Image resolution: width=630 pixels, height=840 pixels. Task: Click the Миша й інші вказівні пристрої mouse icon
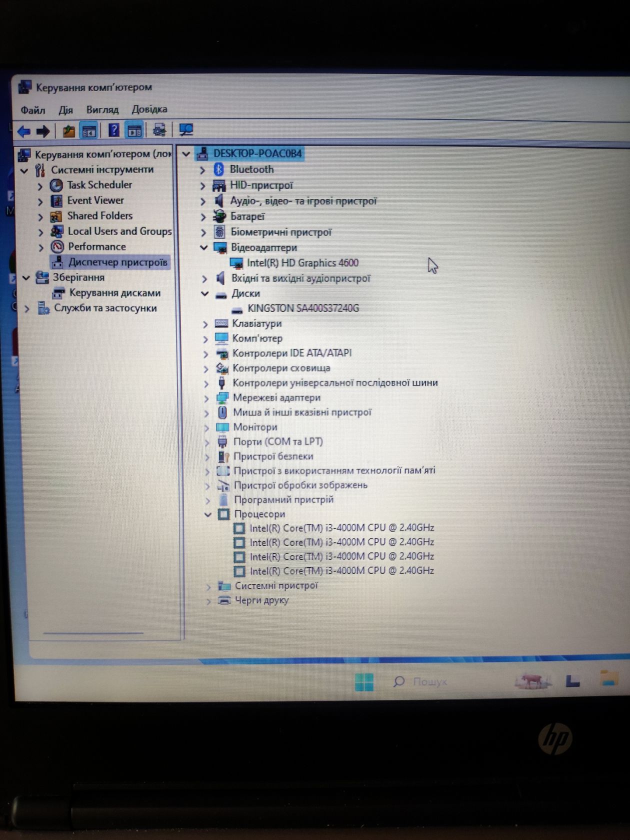222,412
